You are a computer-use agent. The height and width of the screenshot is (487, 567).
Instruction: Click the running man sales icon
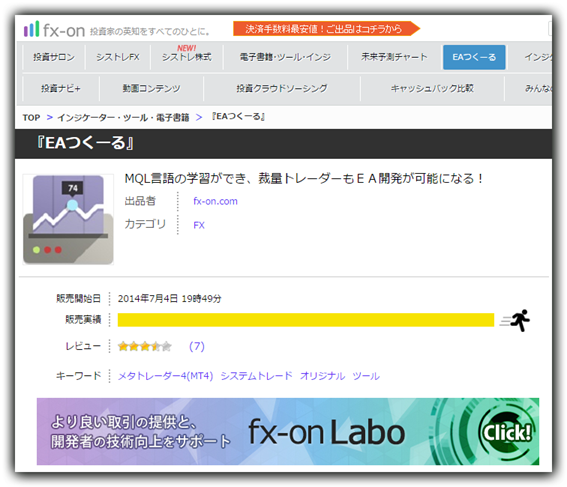516,320
